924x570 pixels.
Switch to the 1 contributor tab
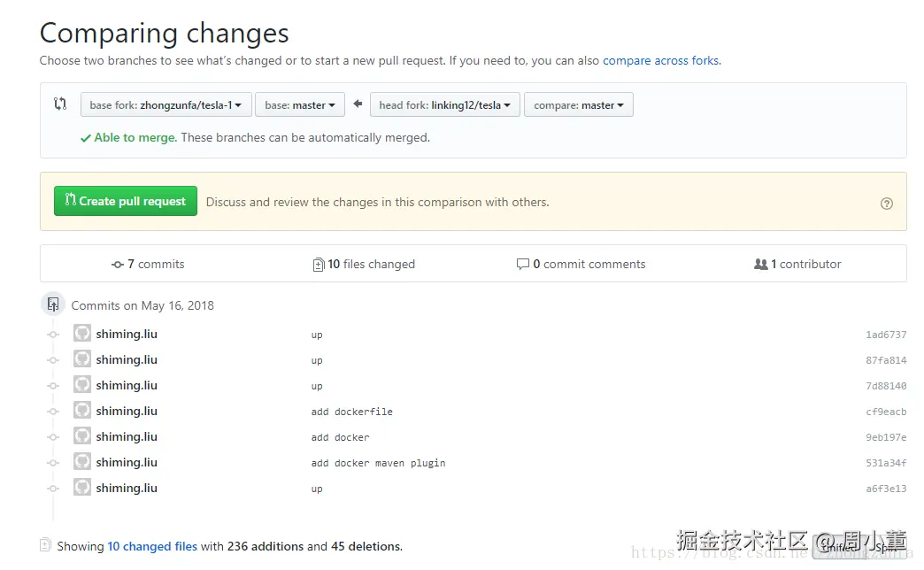pyautogui.click(x=797, y=264)
